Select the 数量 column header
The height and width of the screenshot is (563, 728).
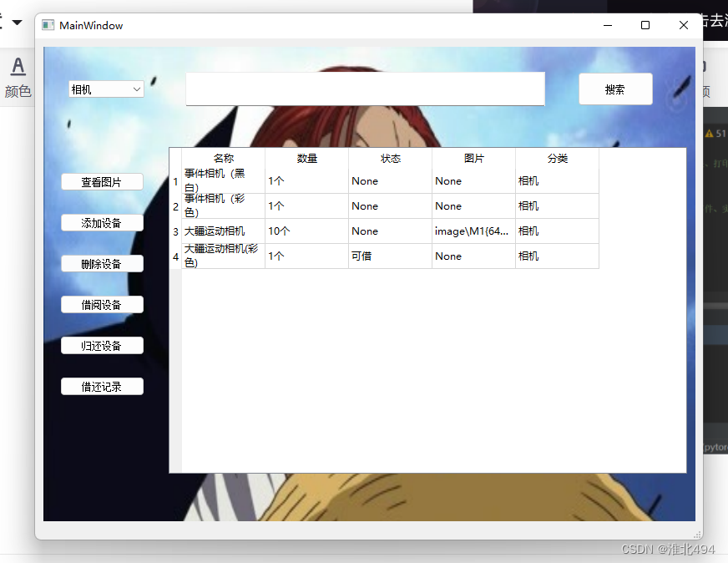point(307,159)
